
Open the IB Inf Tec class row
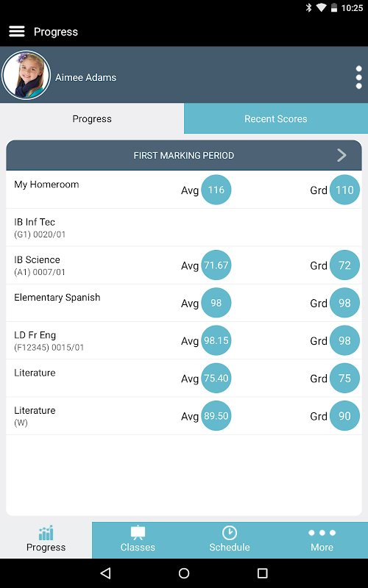click(184, 228)
